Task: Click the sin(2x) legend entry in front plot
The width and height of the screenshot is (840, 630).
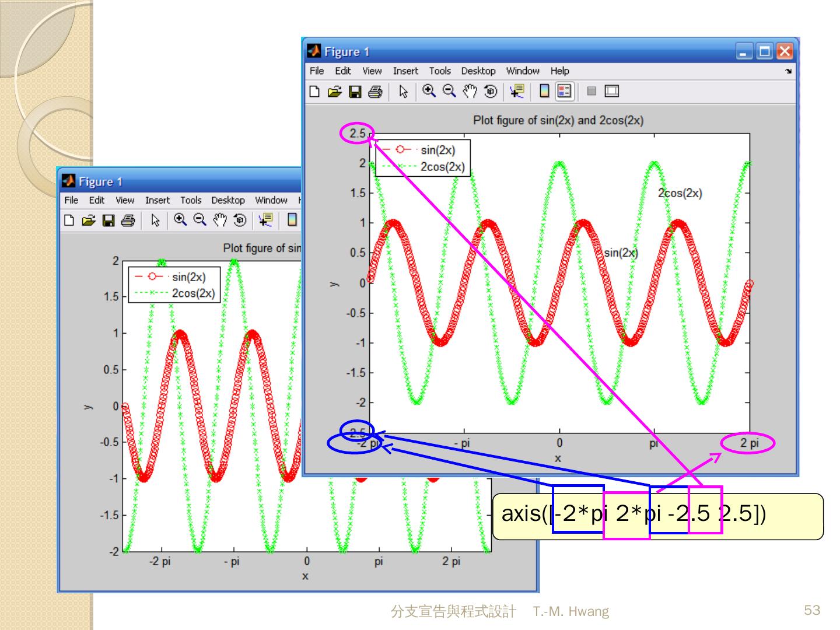Action: coord(437,150)
